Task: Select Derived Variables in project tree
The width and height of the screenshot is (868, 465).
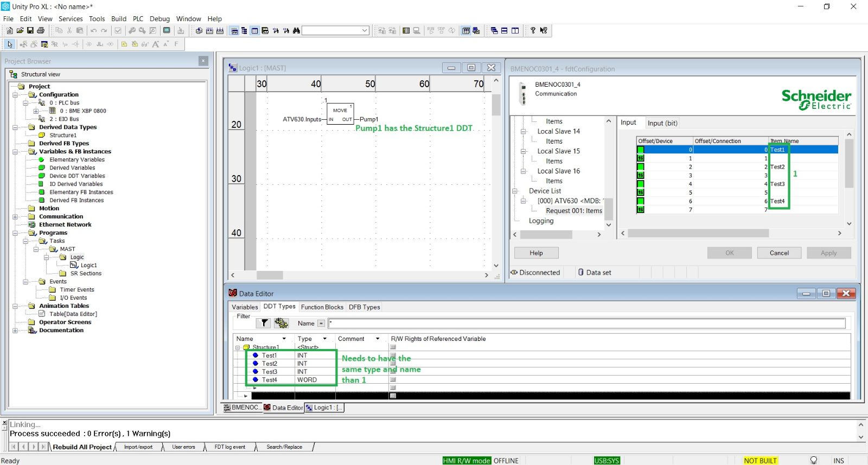Action: tap(72, 168)
